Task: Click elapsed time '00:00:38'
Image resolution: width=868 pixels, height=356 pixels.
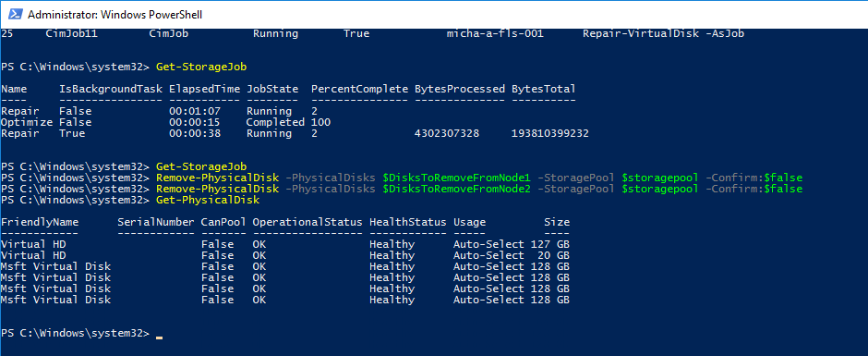Action: [x=195, y=134]
